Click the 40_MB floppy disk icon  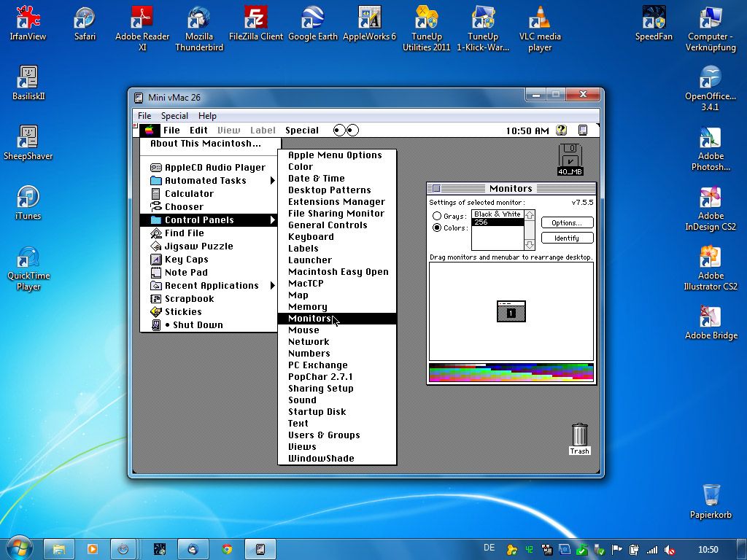click(570, 160)
